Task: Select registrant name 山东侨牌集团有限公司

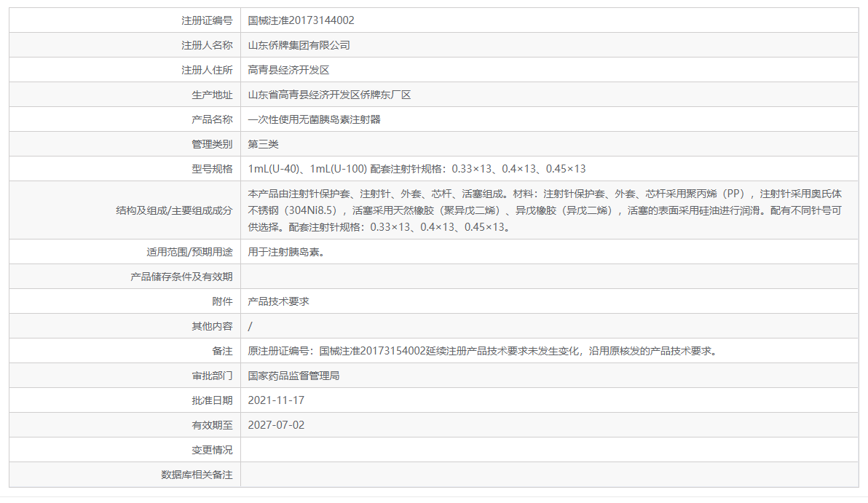Action: coord(299,44)
